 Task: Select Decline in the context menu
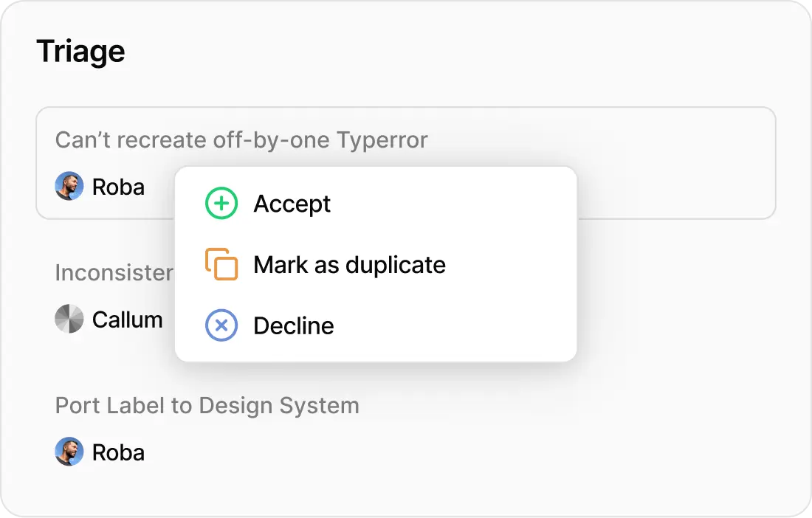pos(293,325)
